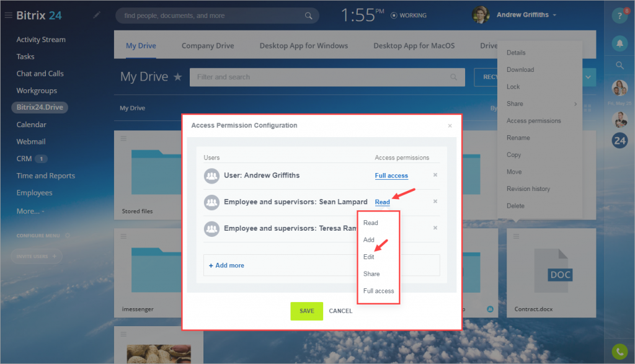
Task: Click the green phone call button
Action: (x=619, y=352)
